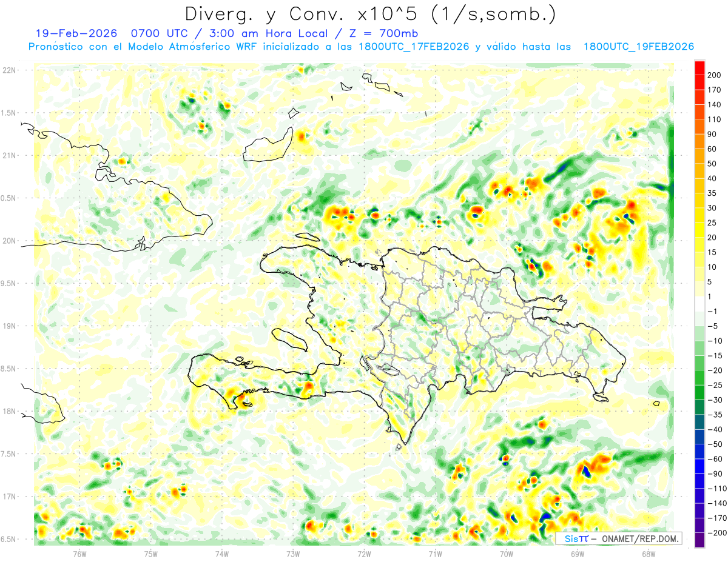Screen dimensions: 728x562
Task: Click the '71W' longitude label
Action: (x=435, y=554)
